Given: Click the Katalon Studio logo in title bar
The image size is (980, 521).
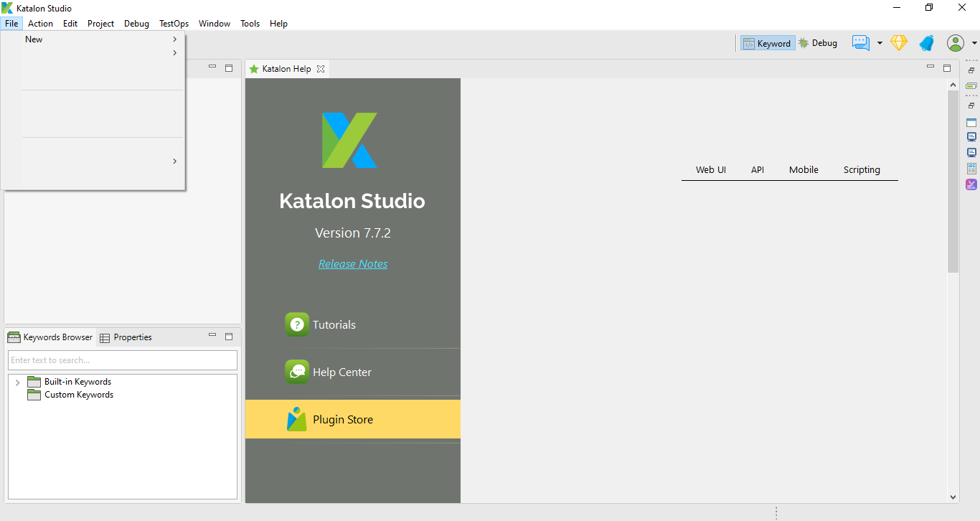Looking at the screenshot, I should [8, 8].
